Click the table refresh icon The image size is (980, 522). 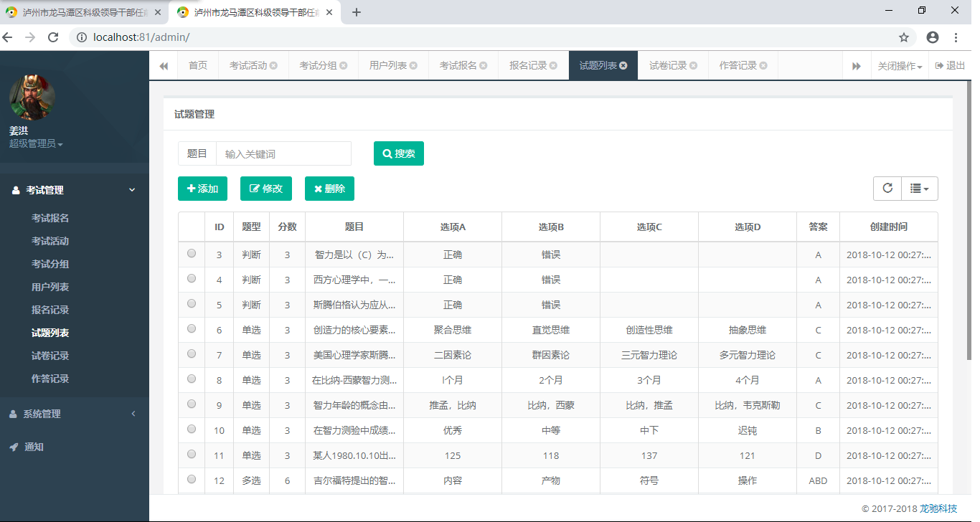click(887, 188)
